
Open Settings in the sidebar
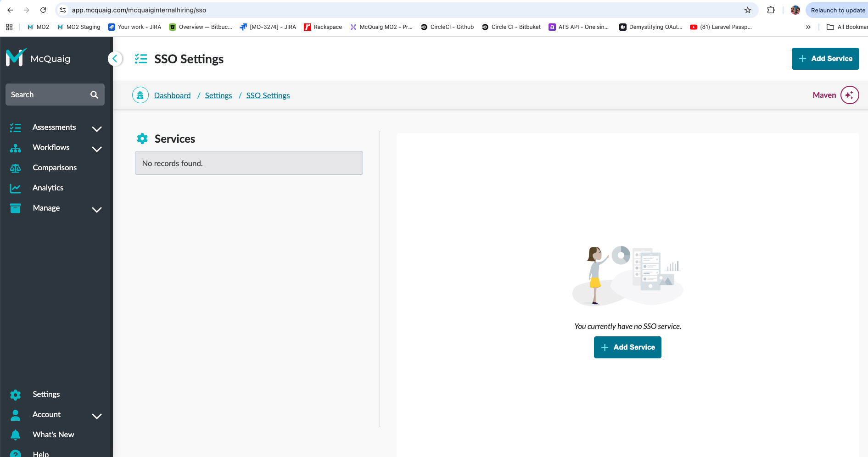coord(46,394)
